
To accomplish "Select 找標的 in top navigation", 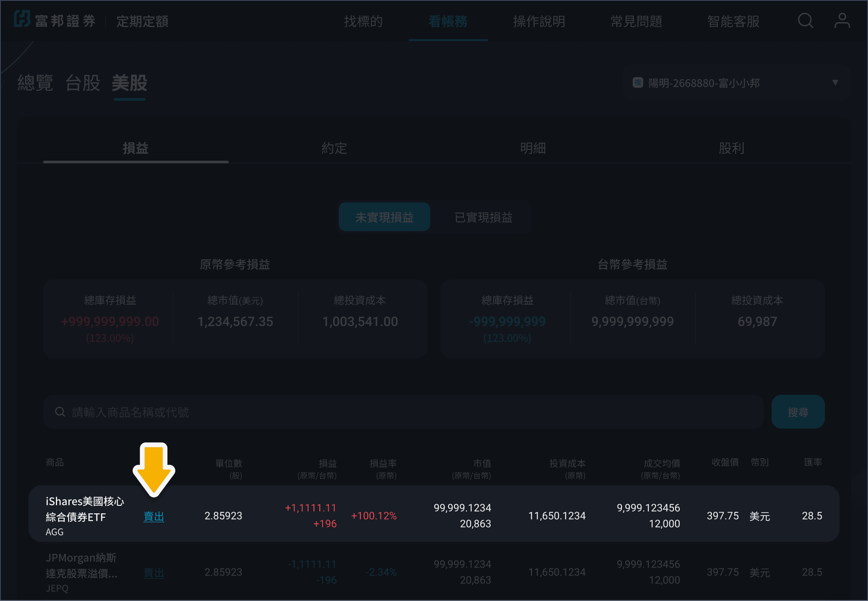I will 363,21.
